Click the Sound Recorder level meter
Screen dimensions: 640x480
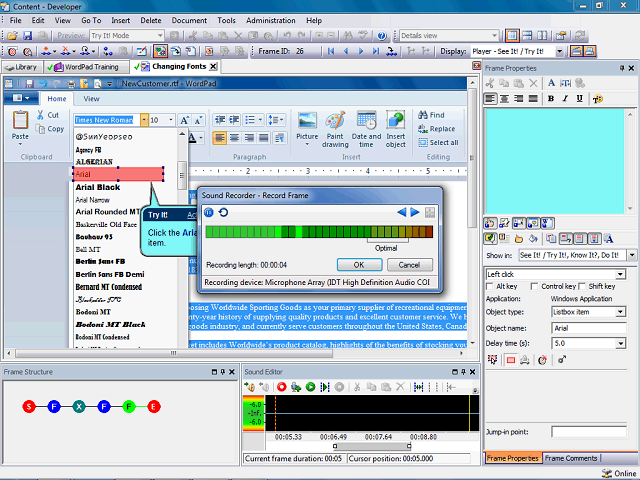coord(319,232)
